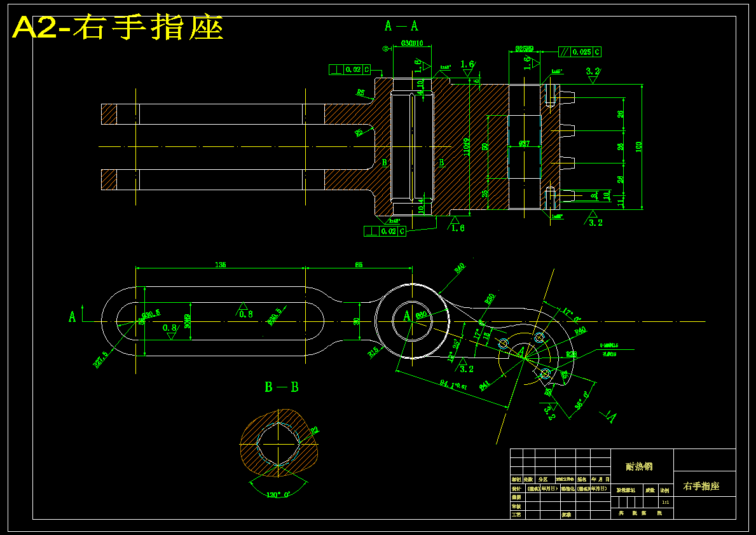
Task: Click the material cell 耐热钢
Action: (639, 466)
